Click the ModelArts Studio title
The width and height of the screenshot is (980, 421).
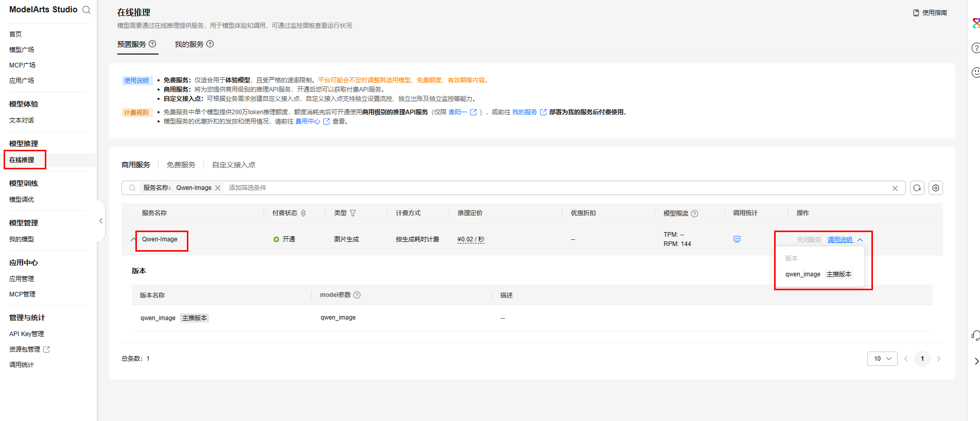[x=43, y=9]
